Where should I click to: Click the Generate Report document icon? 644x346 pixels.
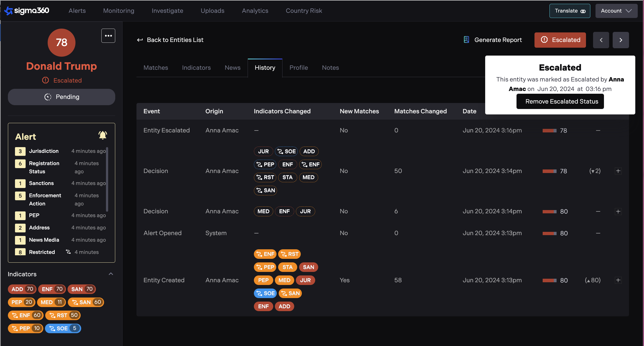[466, 40]
